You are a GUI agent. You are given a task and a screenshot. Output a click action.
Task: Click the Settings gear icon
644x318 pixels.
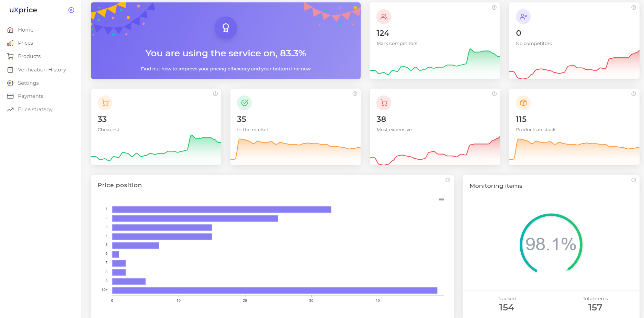pyautogui.click(x=10, y=83)
